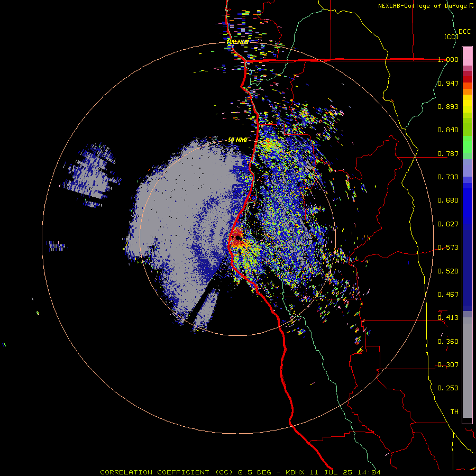The image size is (476, 476).
Task: Click the 0.627 scale value
Action: click(448, 224)
